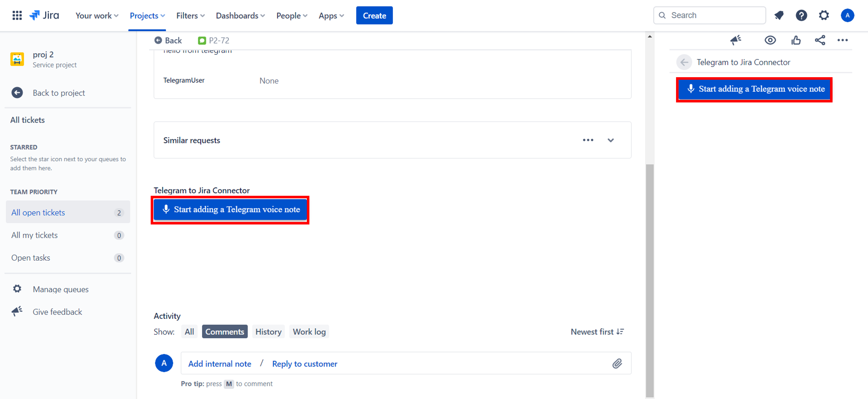The width and height of the screenshot is (868, 399).
Task: Click the feedback megaphone icon near watch
Action: click(x=736, y=40)
